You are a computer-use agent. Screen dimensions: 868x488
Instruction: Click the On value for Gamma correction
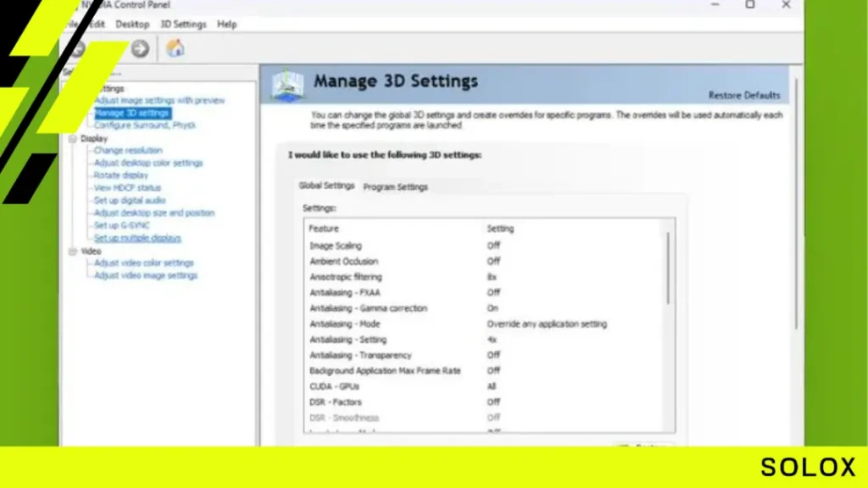point(492,308)
